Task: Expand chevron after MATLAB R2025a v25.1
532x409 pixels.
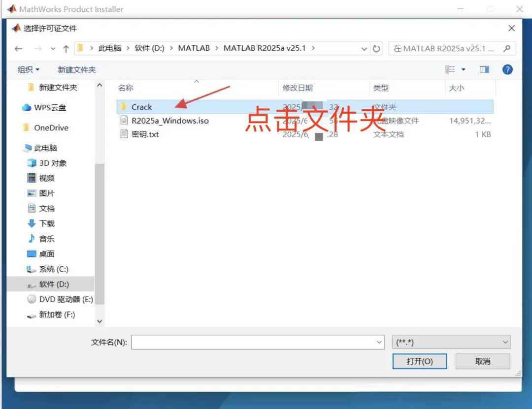Action: coord(313,48)
